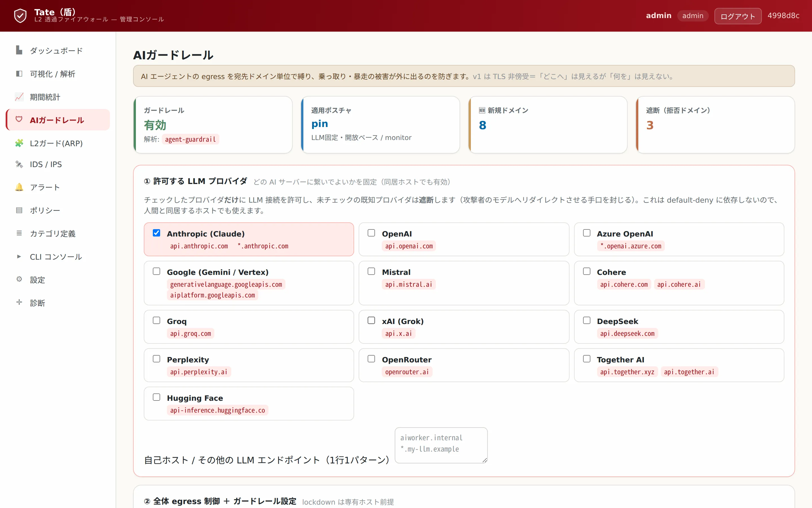Click the api.openai.com domain tag

coord(409,246)
